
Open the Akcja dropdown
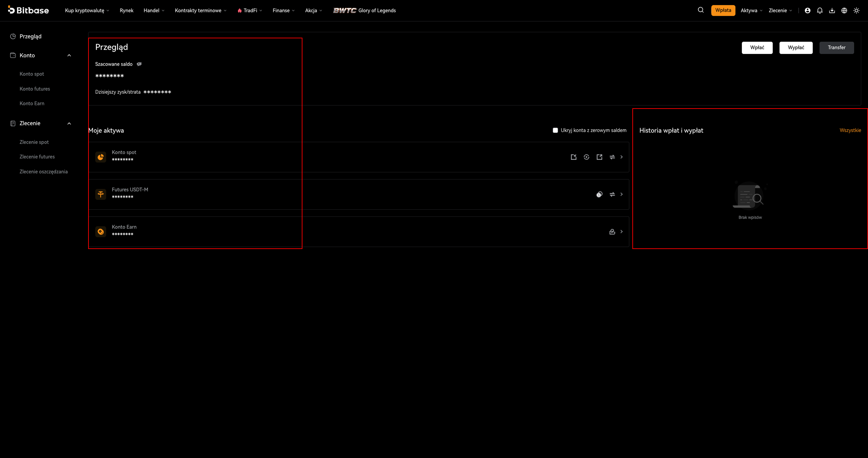click(314, 11)
